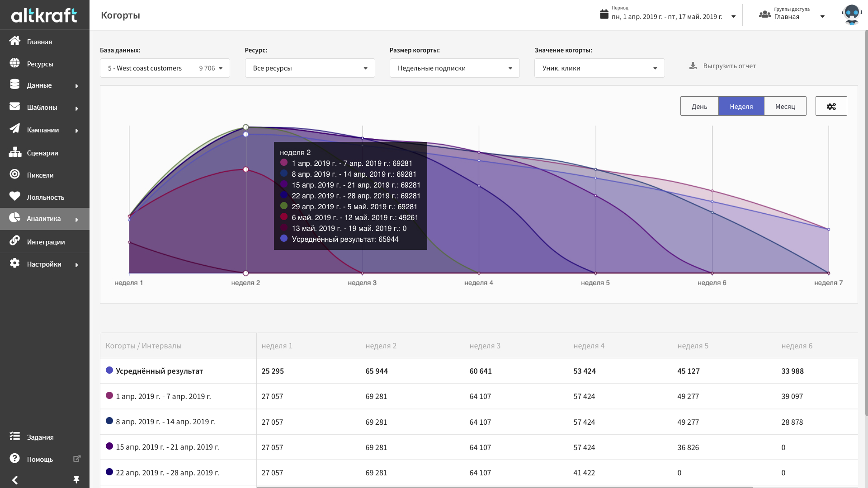Click the неделя 2 column header in table
This screenshot has width=868, height=488.
[381, 346]
